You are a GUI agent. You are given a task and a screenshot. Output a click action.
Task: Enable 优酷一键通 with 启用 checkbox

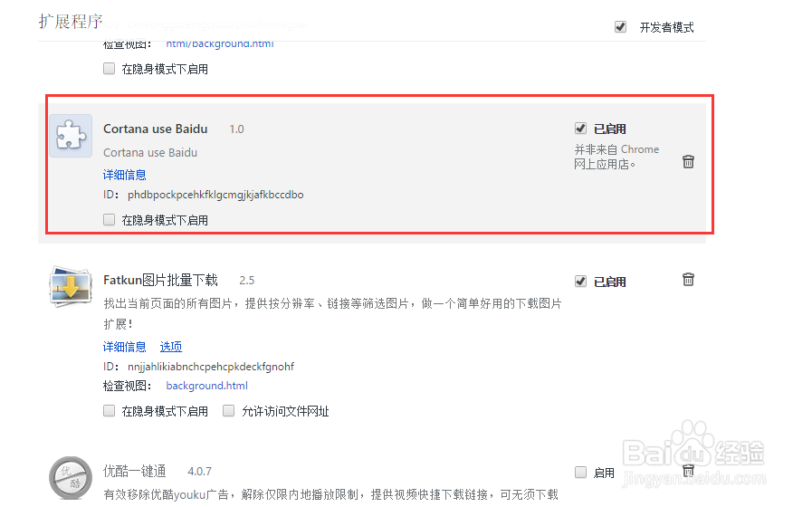coord(580,473)
